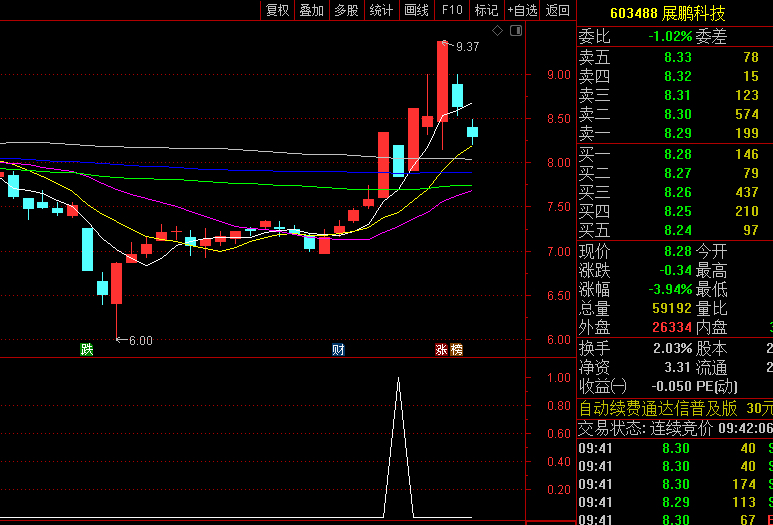Click the 买一 price 8.28
The width and height of the screenshot is (773, 525).
[x=678, y=154]
